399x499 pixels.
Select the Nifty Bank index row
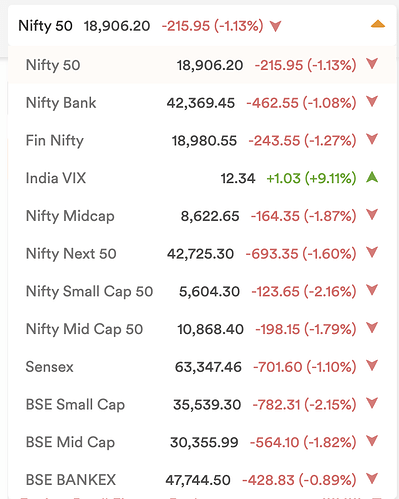(x=202, y=102)
